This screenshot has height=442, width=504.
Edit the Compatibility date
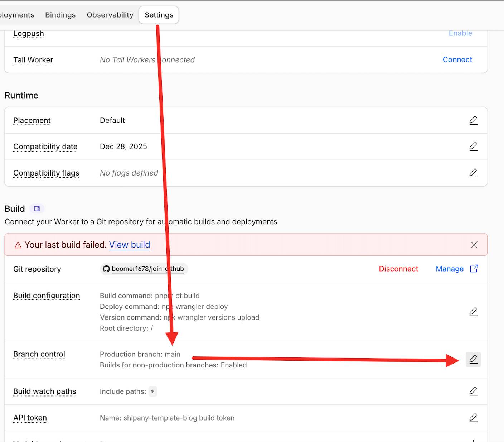coord(473,146)
